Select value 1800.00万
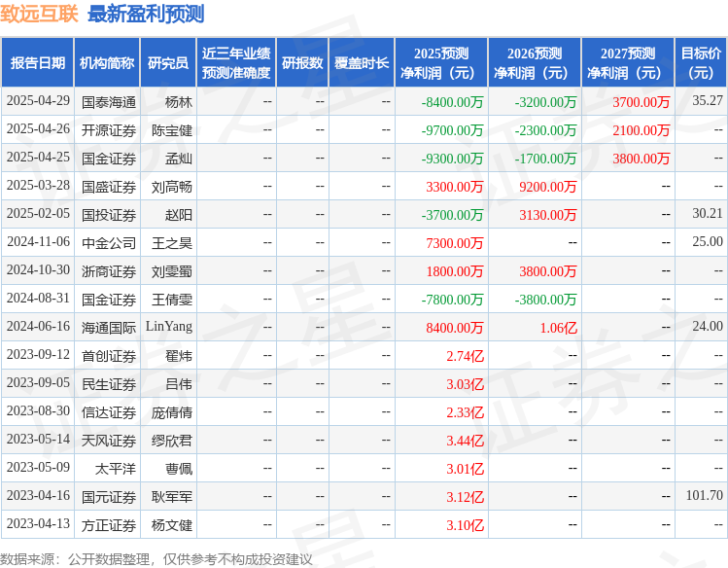Screen dimensions: 728x568 point(455,271)
